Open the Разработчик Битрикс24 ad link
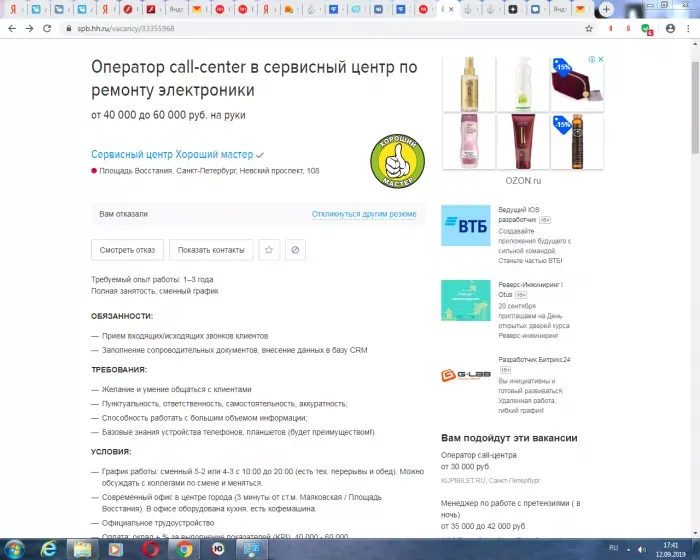 [534, 359]
